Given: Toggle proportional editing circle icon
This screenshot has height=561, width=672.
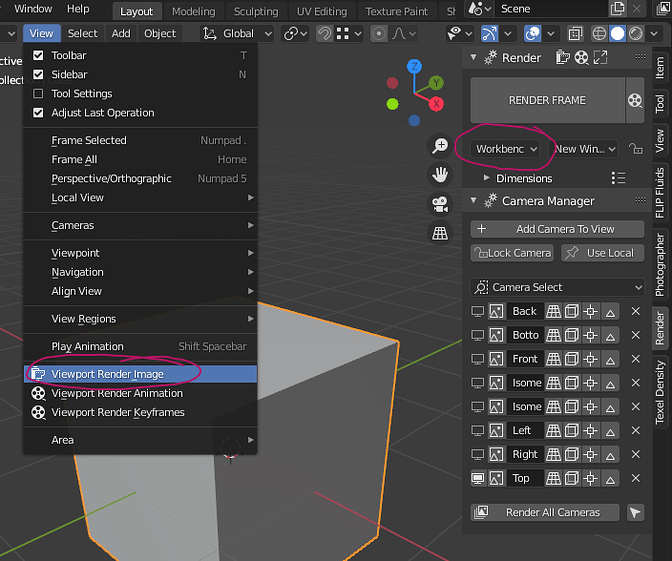Looking at the screenshot, I should coord(379,33).
